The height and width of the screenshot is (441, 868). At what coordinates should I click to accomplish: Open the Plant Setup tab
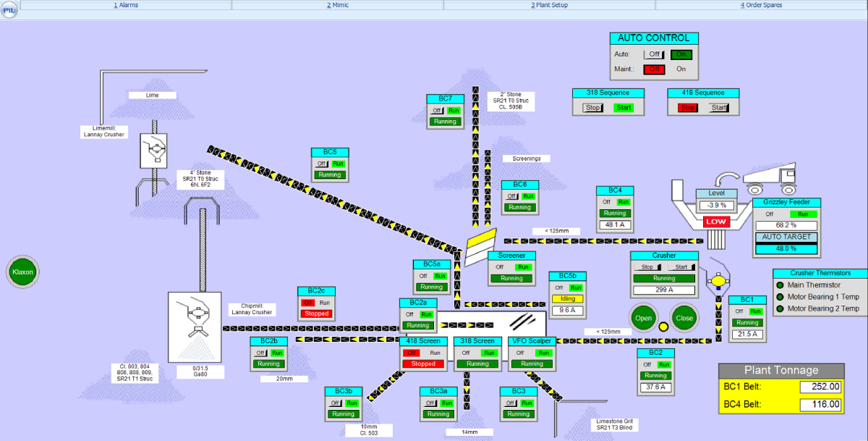549,5
